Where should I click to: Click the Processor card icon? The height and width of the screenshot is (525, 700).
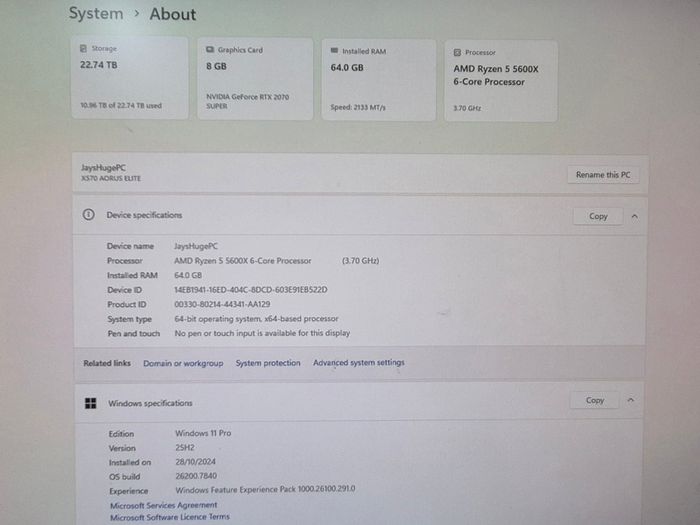tap(457, 53)
